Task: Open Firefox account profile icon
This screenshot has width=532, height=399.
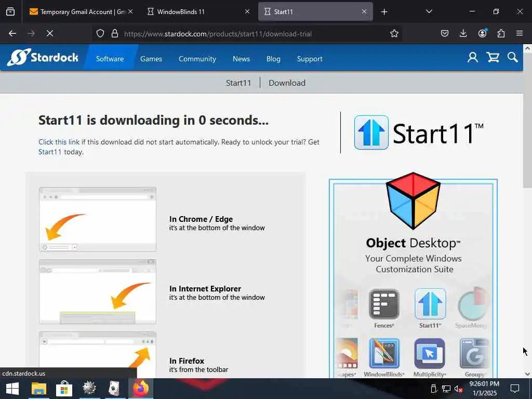Action: [x=482, y=33]
